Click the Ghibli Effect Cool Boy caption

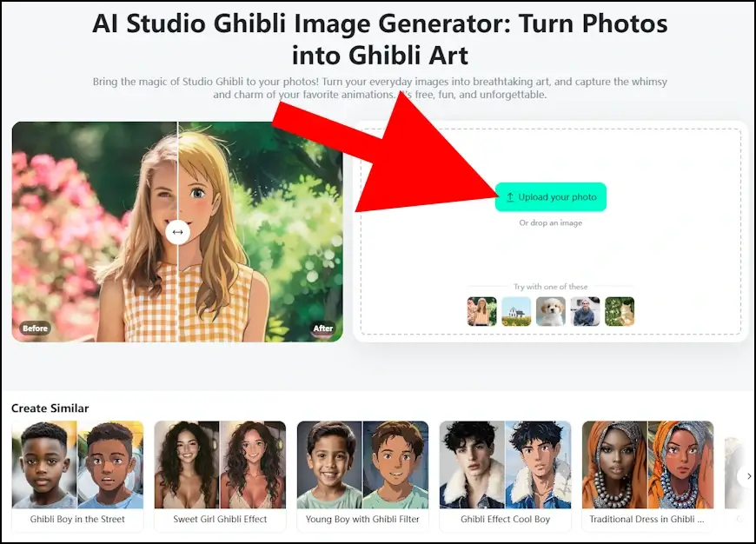[x=505, y=520]
